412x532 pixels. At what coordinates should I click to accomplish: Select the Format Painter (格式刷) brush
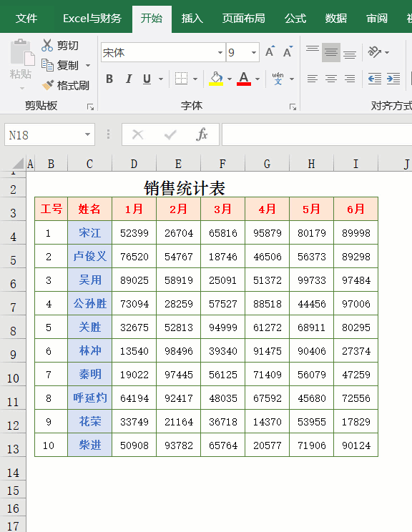point(47,85)
